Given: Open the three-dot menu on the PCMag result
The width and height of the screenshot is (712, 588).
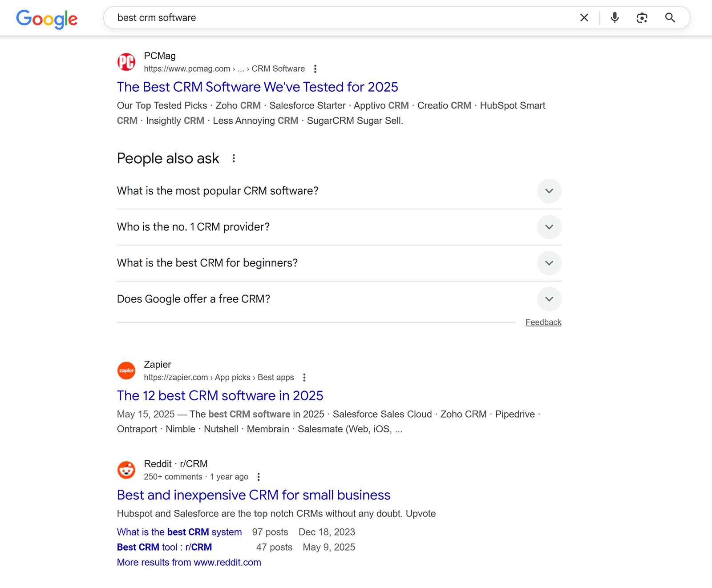Looking at the screenshot, I should (x=315, y=69).
